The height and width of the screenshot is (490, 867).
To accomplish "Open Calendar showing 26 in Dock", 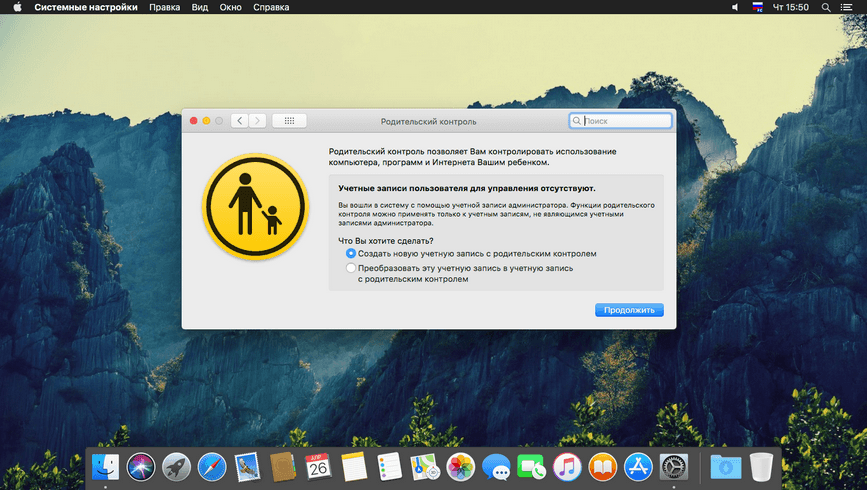I will click(x=318, y=467).
